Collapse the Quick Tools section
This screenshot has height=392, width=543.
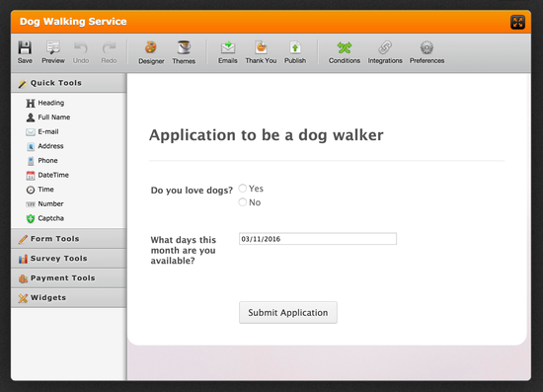coord(68,83)
